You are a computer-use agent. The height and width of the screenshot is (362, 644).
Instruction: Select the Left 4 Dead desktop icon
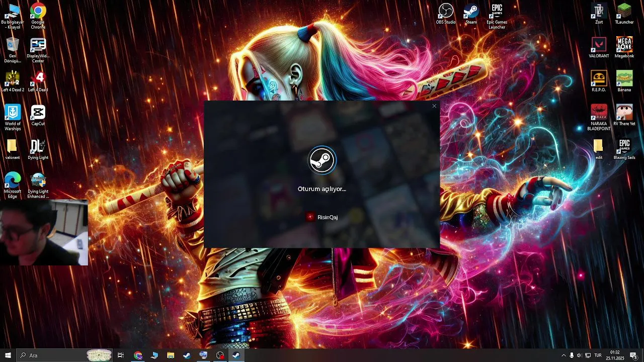click(38, 81)
